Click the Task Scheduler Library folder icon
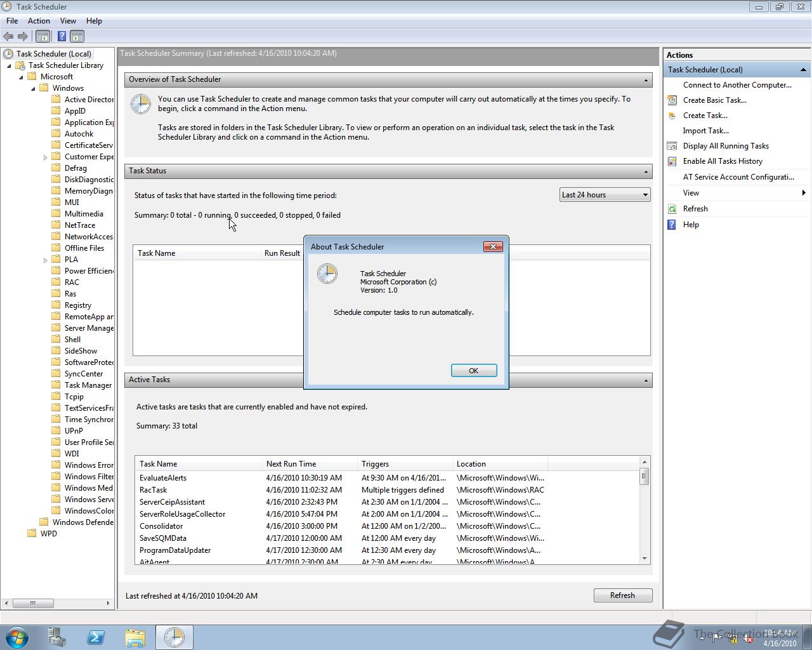This screenshot has width=812, height=650. coord(20,65)
